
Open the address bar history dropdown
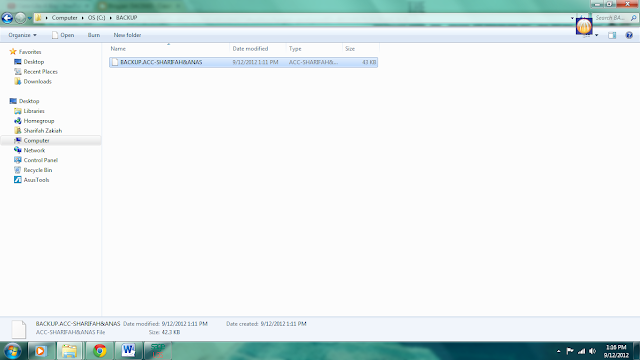[572, 18]
